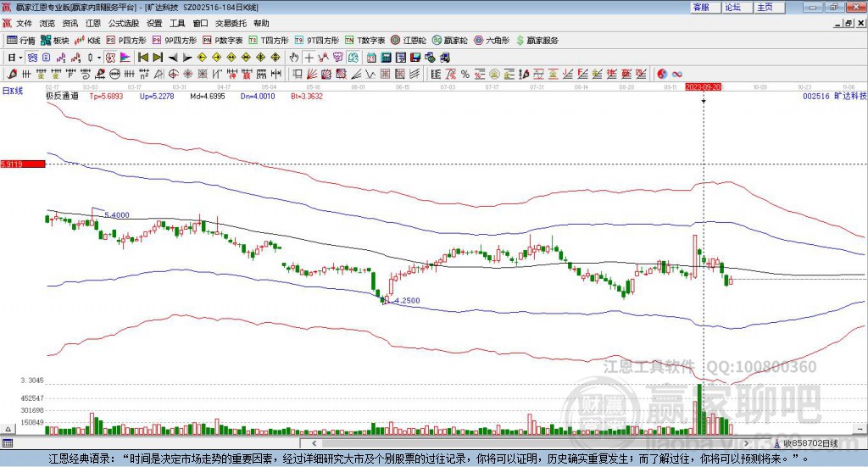Open the 9T四方形 tool

click(x=317, y=41)
